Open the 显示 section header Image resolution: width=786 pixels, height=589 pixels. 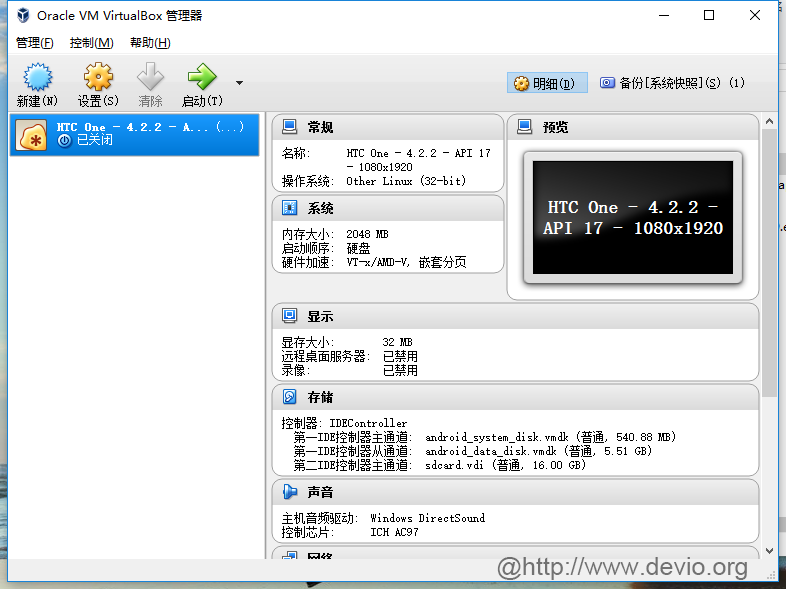click(x=515, y=316)
